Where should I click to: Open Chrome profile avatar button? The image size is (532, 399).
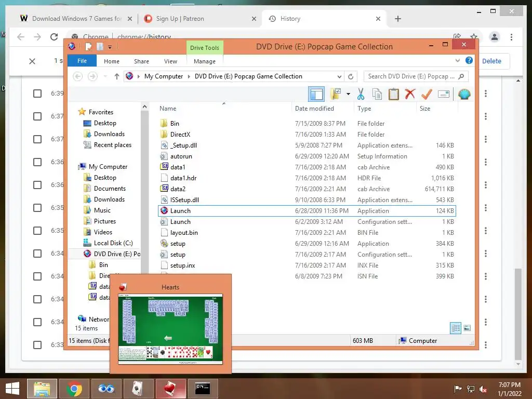(495, 37)
